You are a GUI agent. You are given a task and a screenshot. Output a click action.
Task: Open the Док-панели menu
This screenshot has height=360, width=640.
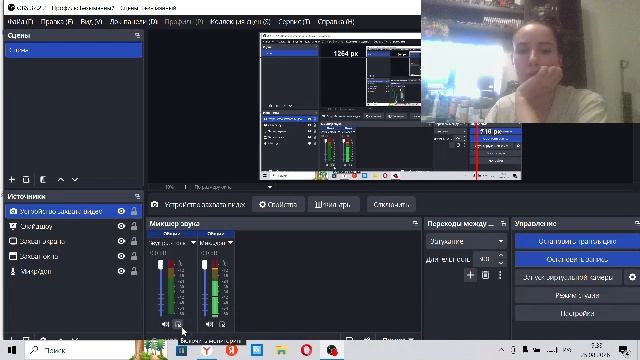pyautogui.click(x=133, y=22)
